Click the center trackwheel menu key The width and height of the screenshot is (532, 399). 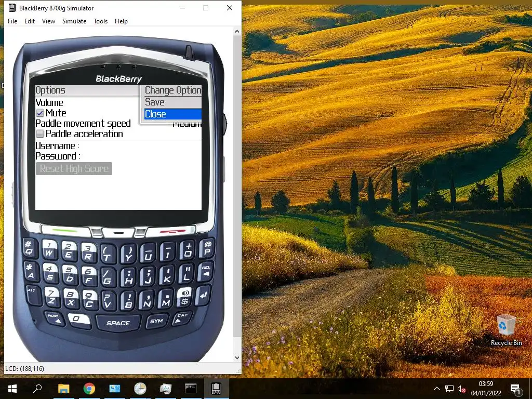click(118, 232)
